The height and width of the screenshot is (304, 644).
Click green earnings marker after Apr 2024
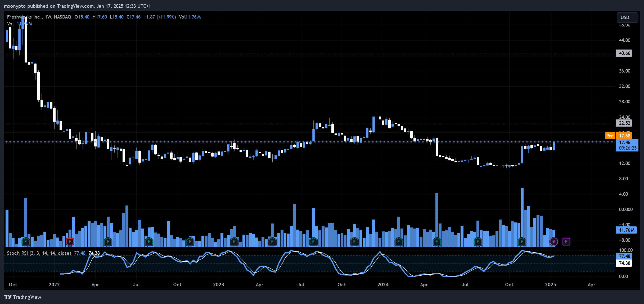tap(437, 242)
